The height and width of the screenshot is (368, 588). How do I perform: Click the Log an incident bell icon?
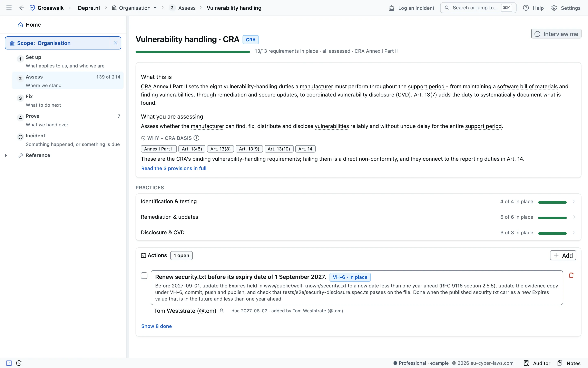(391, 8)
